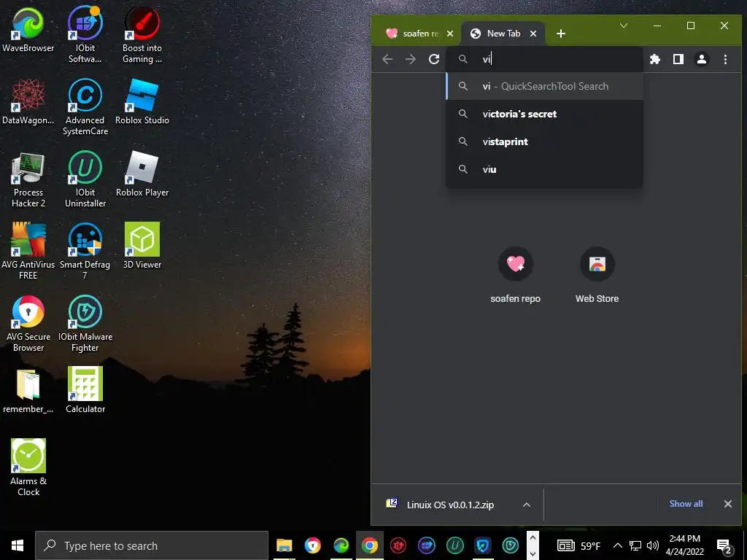Expand options arrow for Linuix OS download
The width and height of the screenshot is (747, 560).
(x=527, y=505)
